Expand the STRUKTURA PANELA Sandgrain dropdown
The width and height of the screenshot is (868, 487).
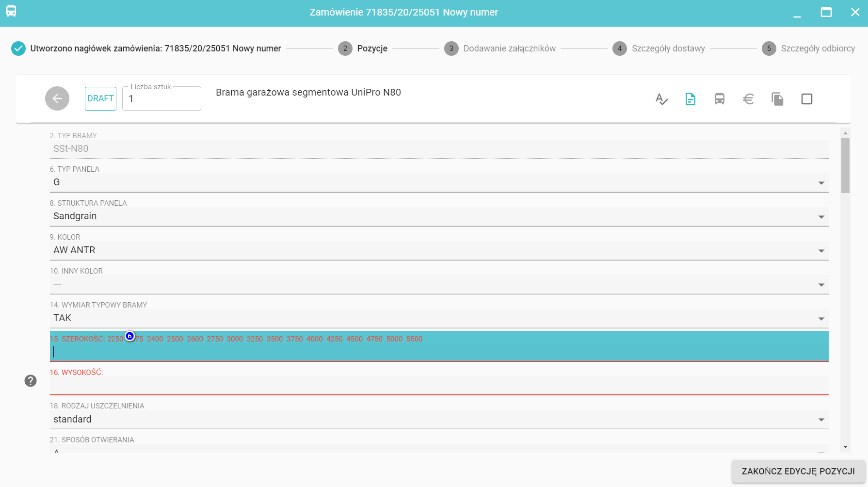(821, 217)
